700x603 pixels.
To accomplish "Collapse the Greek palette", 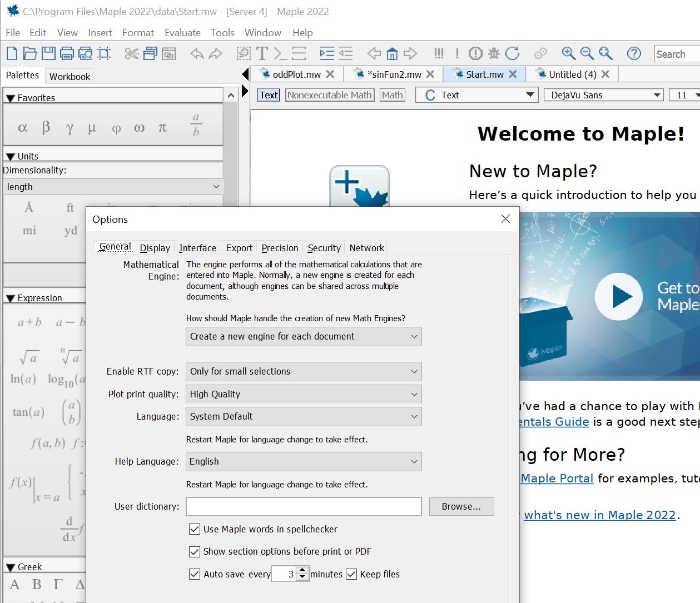I will (11, 567).
